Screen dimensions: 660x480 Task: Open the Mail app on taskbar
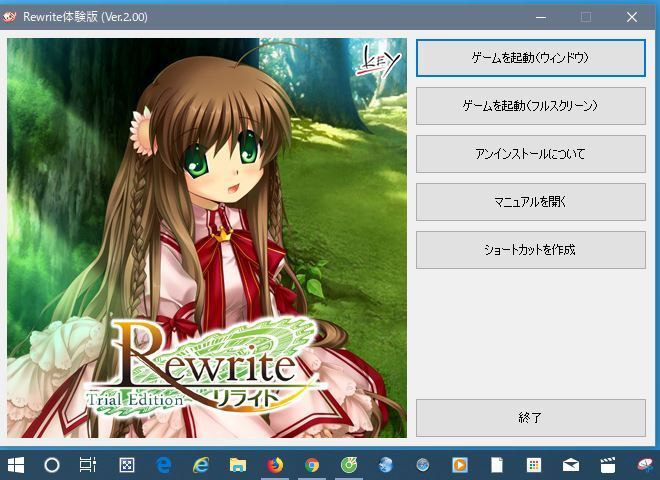click(x=571, y=465)
